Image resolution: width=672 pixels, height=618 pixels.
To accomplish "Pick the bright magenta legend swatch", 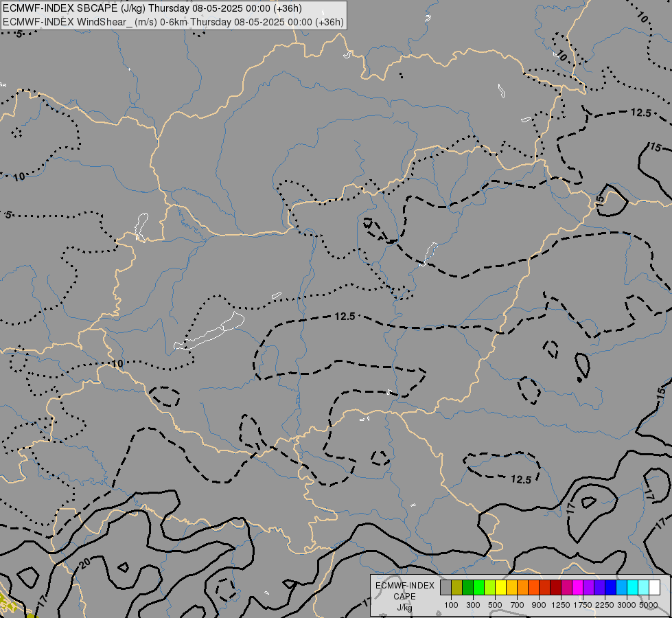I will coord(578,587).
